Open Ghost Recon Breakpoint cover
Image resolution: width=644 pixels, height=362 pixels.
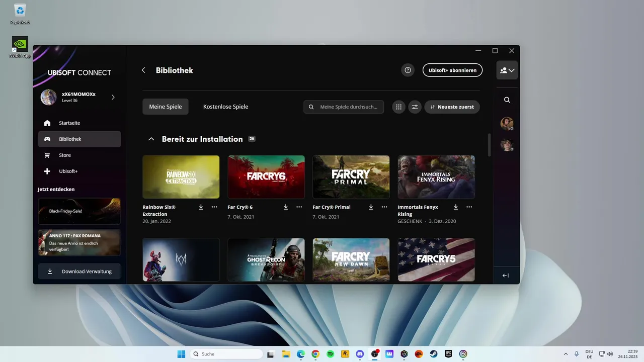pos(266,260)
